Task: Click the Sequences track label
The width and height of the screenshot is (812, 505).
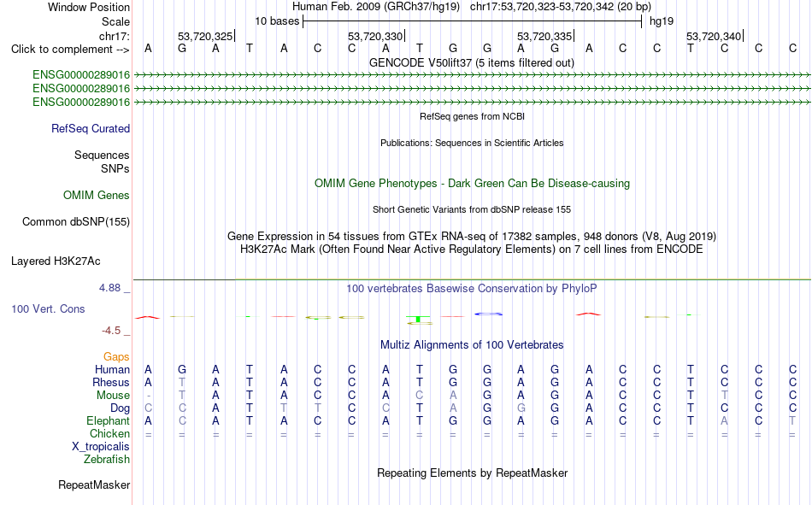Action: coord(102,155)
